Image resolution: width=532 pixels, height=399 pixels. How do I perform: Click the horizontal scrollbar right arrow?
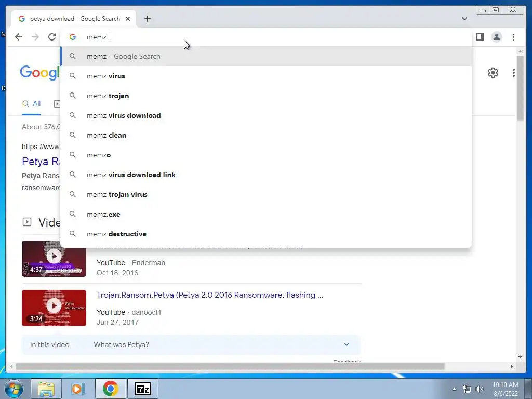(x=512, y=366)
